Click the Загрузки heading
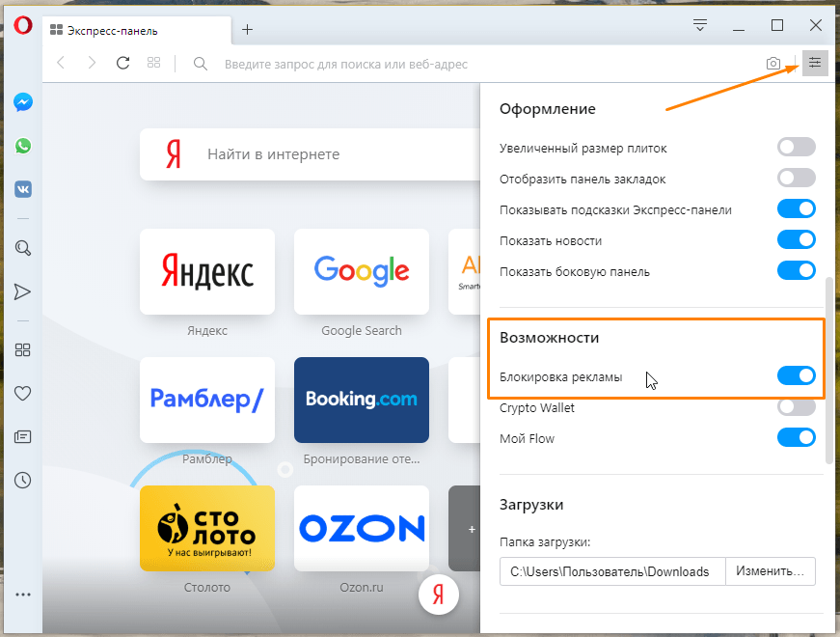The image size is (840, 637). 531,505
